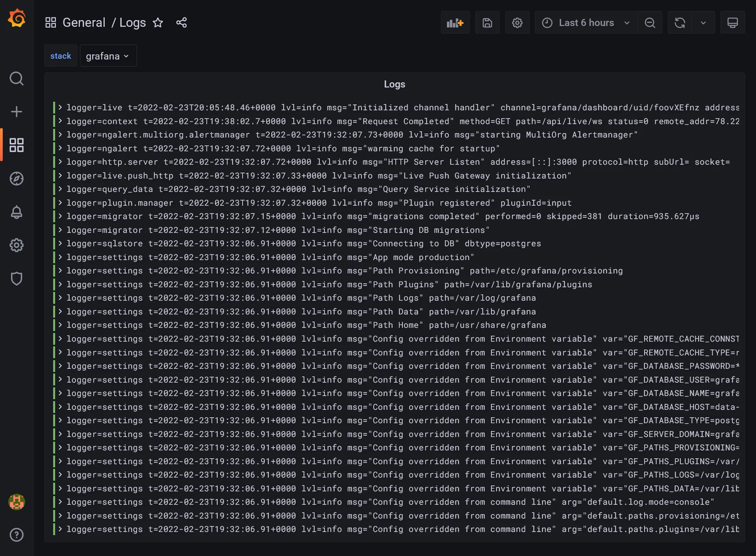Toggle the dashboard favorite star

pos(158,22)
